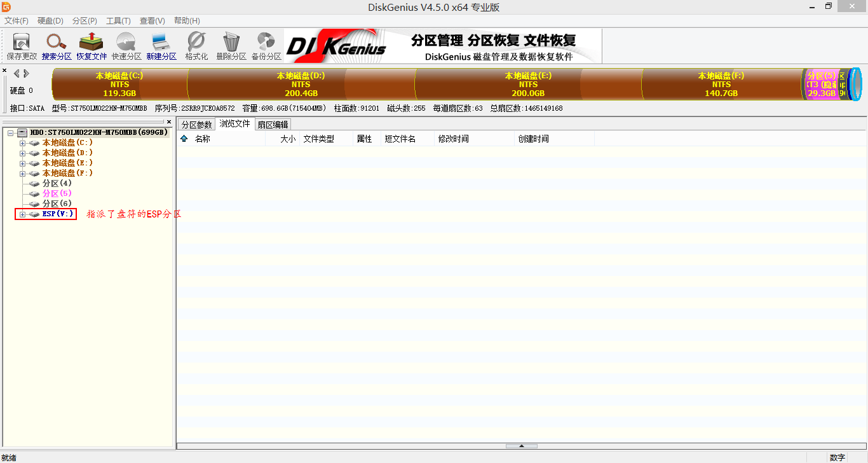Click the drive icon beside 分区(5) in tree
The width and height of the screenshot is (868, 463).
point(34,194)
